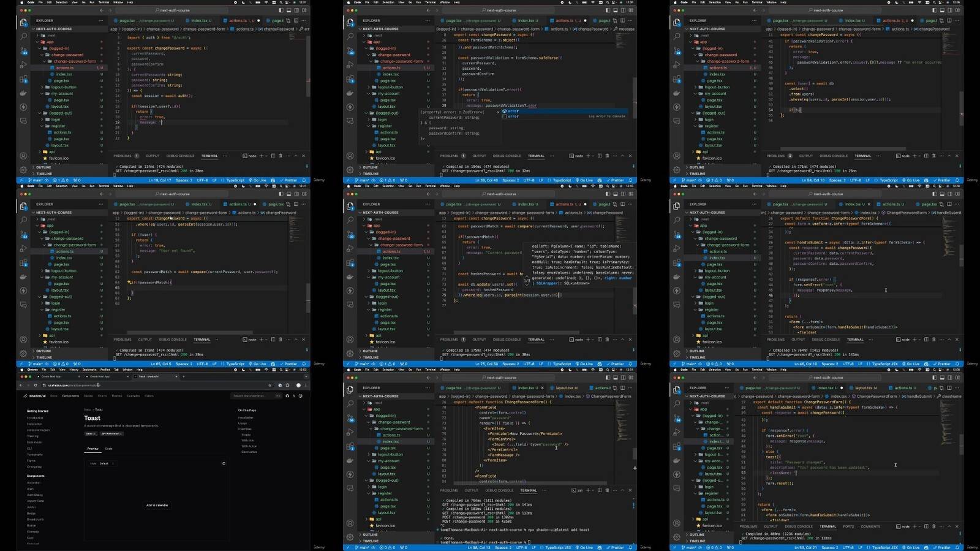This screenshot has height=551, width=980.
Task: Open Accounts icon in Ln 65, Col 5 frame
Action: 23,340
